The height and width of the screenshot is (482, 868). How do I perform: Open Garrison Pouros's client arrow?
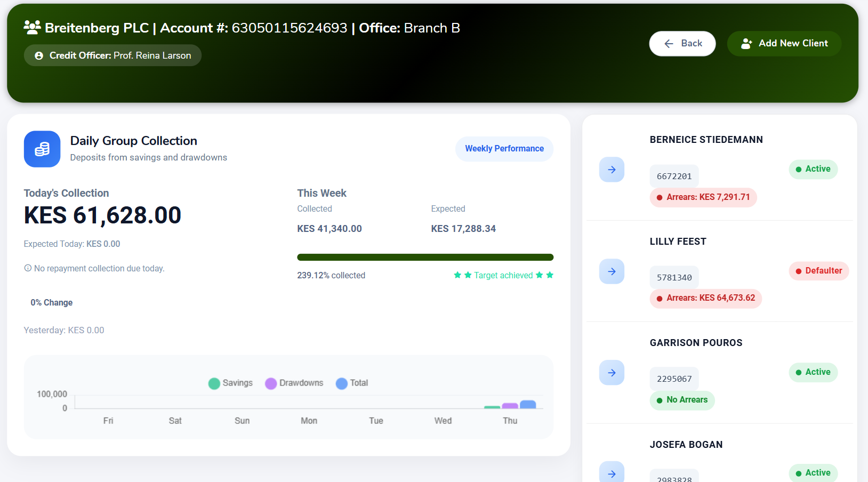612,373
